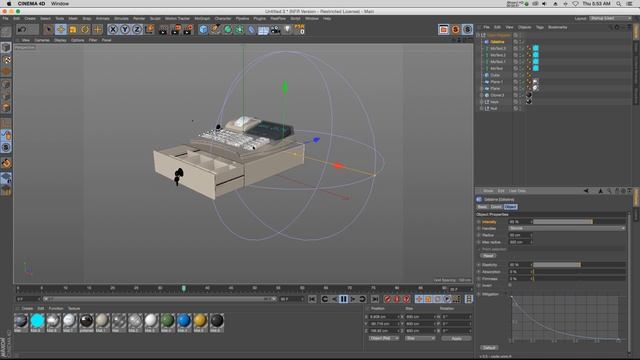Toggle the Invert checkbox
Image resolution: width=640 pixels, height=360 pixels.
(510, 285)
